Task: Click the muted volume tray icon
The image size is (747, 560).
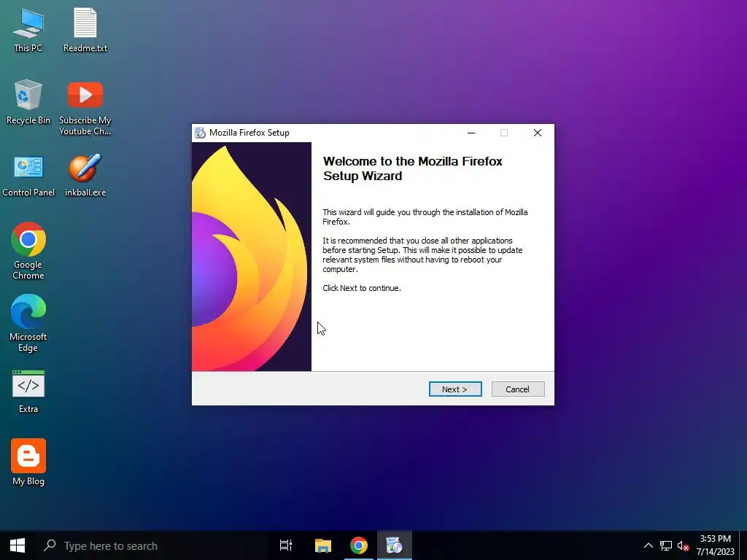Action: click(683, 545)
